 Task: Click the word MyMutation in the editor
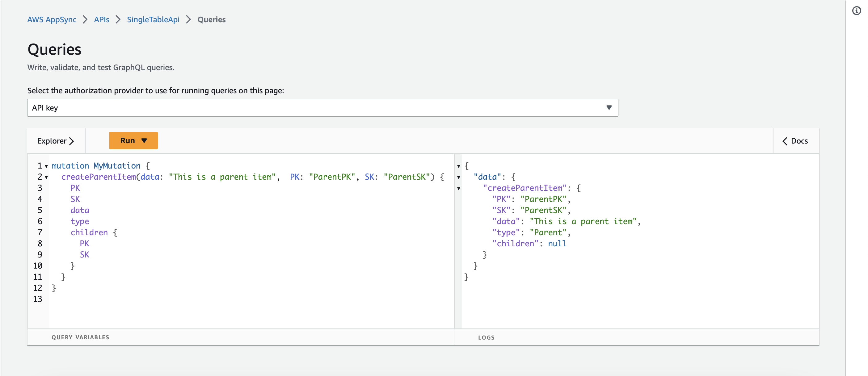117,166
